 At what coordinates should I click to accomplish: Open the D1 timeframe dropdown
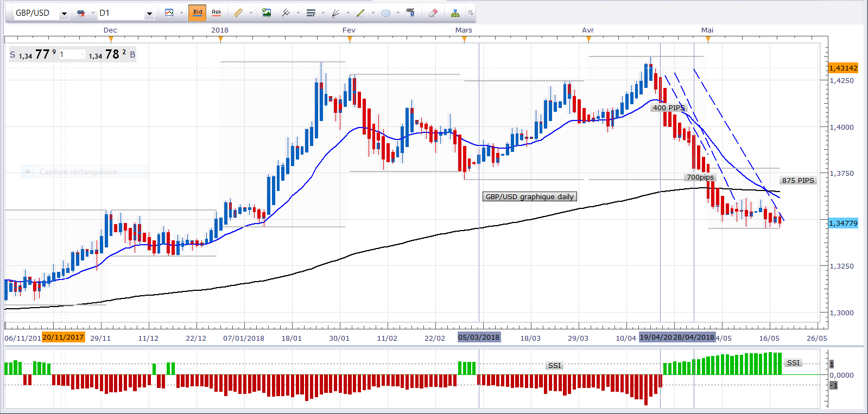(149, 14)
